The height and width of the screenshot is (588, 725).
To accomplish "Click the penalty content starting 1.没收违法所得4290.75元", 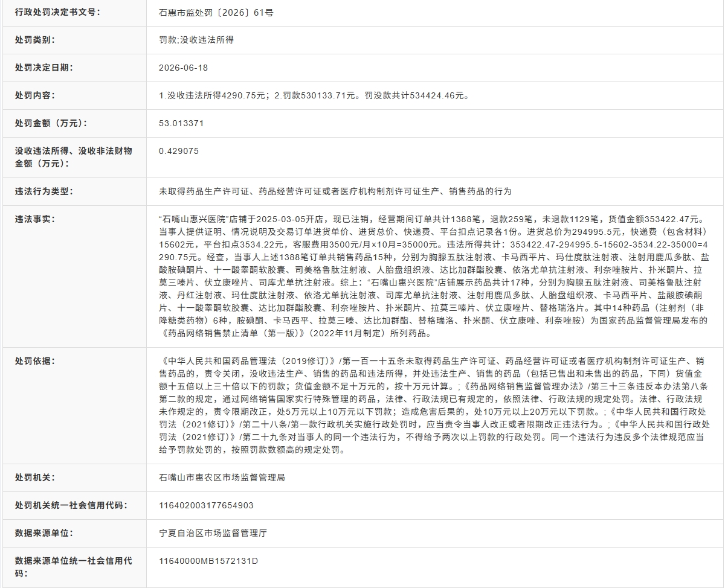I will pos(314,95).
